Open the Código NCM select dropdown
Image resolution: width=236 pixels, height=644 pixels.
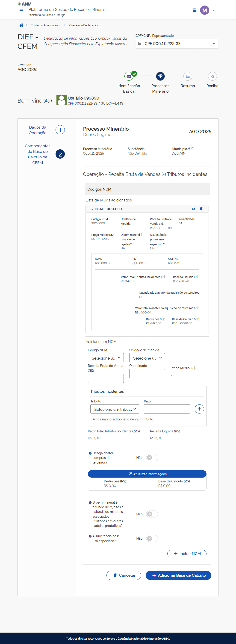(106, 358)
